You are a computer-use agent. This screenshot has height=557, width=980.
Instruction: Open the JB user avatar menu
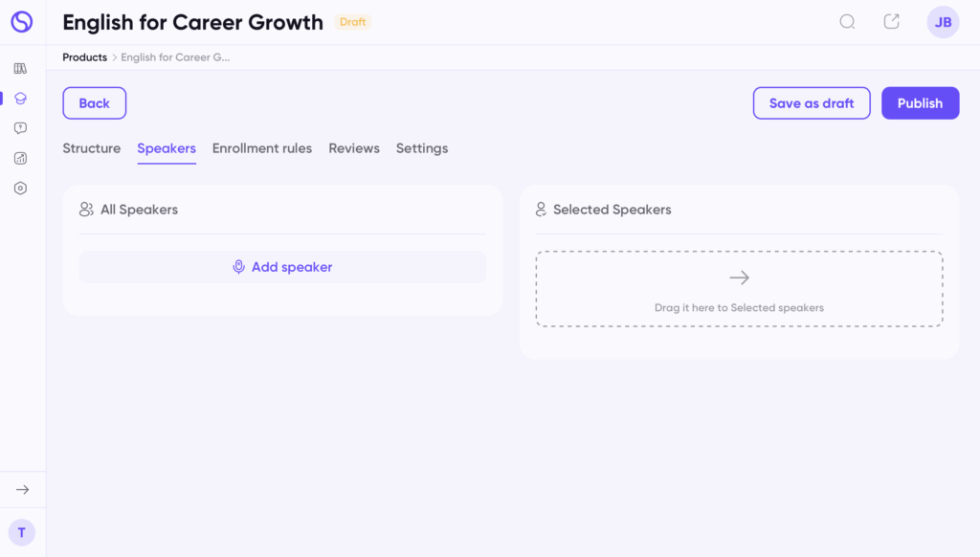(x=943, y=22)
